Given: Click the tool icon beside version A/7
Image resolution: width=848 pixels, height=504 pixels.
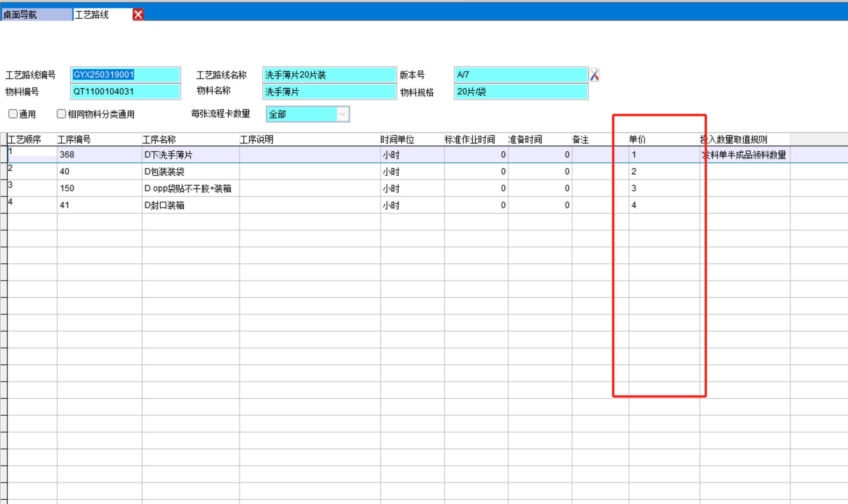Looking at the screenshot, I should point(594,75).
